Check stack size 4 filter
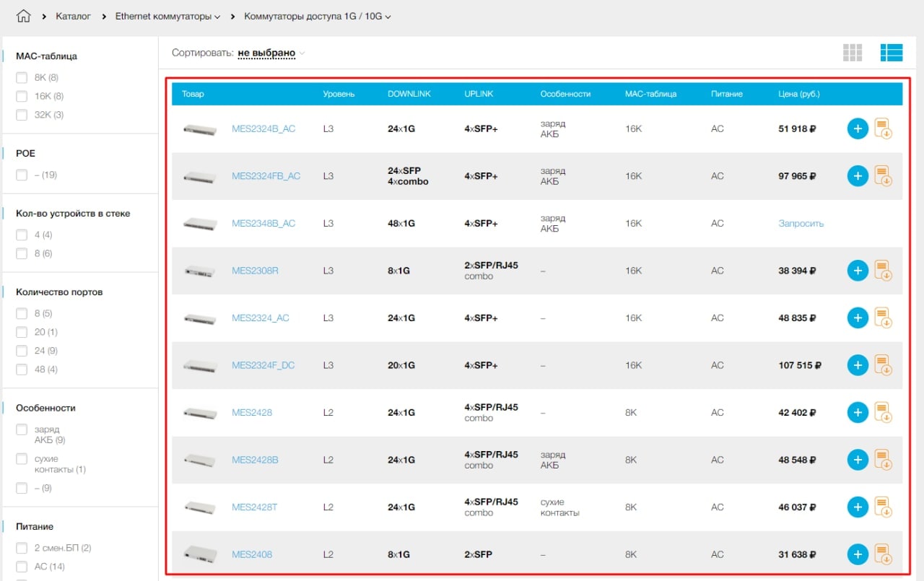 pos(22,235)
